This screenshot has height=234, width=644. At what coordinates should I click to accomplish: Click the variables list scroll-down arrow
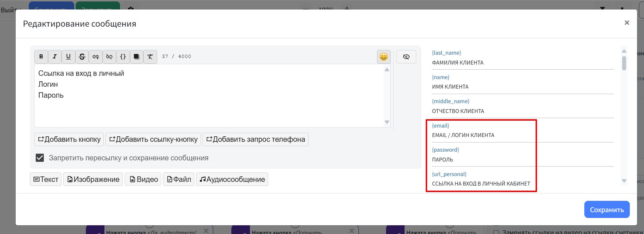(624, 180)
